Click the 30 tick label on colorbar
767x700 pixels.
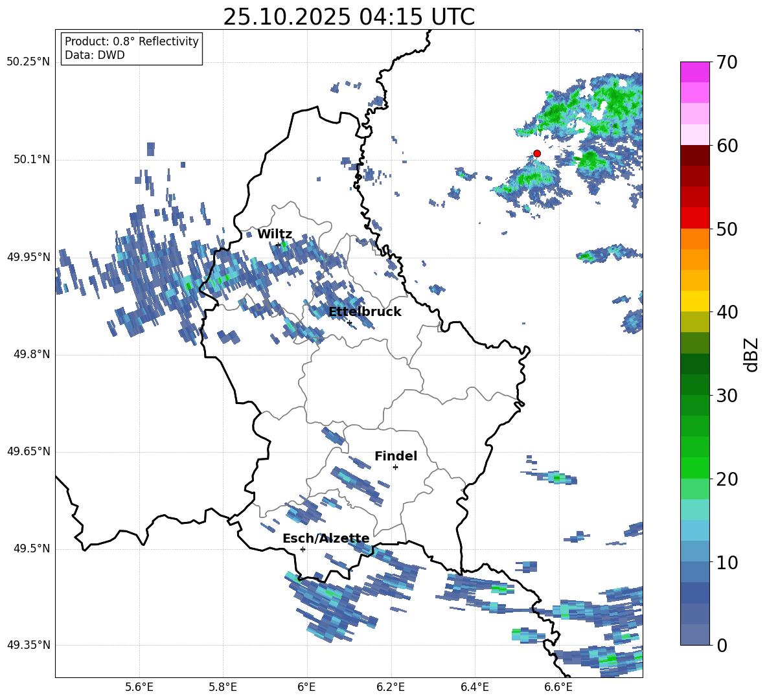coord(727,396)
